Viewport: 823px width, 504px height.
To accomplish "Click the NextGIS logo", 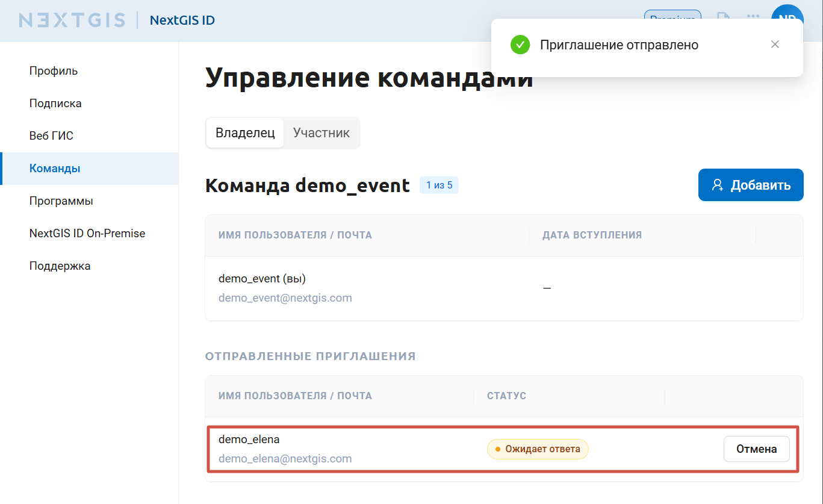I will (72, 20).
